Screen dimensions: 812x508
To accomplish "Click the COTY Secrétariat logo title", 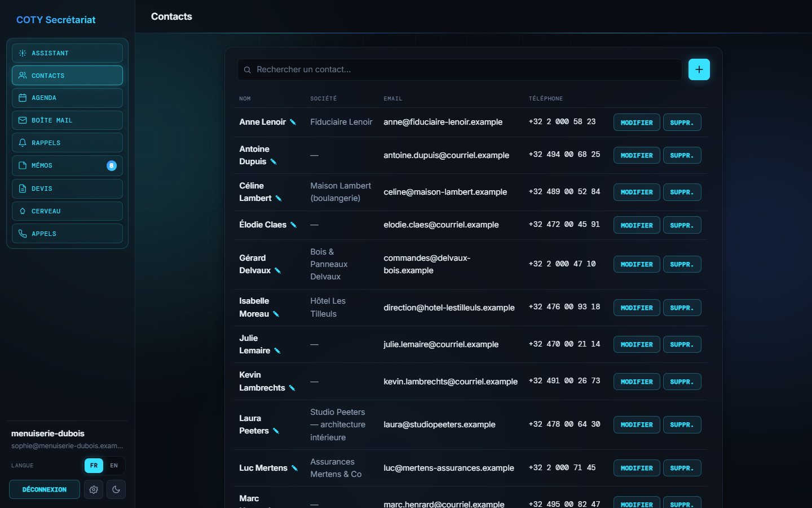I will (x=56, y=20).
